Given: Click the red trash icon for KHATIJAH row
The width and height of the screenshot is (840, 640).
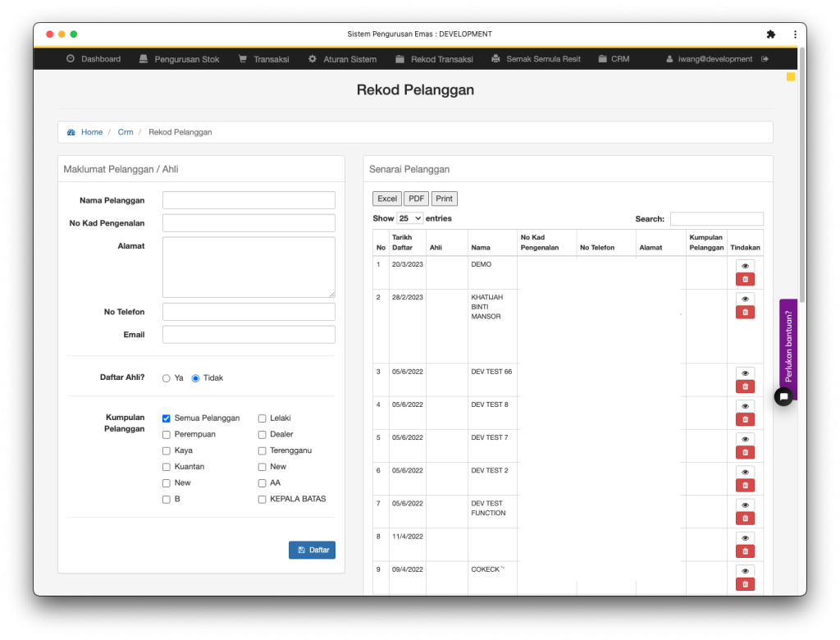Looking at the screenshot, I should pyautogui.click(x=745, y=312).
